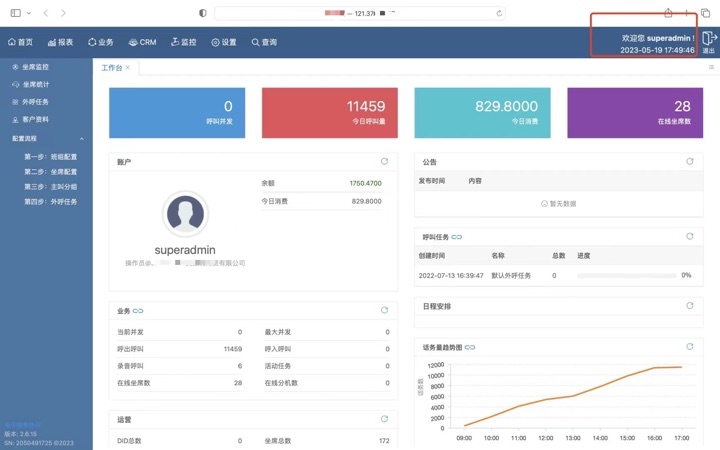This screenshot has height=450, width=720.
Task: Open 外呼任务 in sidebar
Action: click(x=30, y=102)
